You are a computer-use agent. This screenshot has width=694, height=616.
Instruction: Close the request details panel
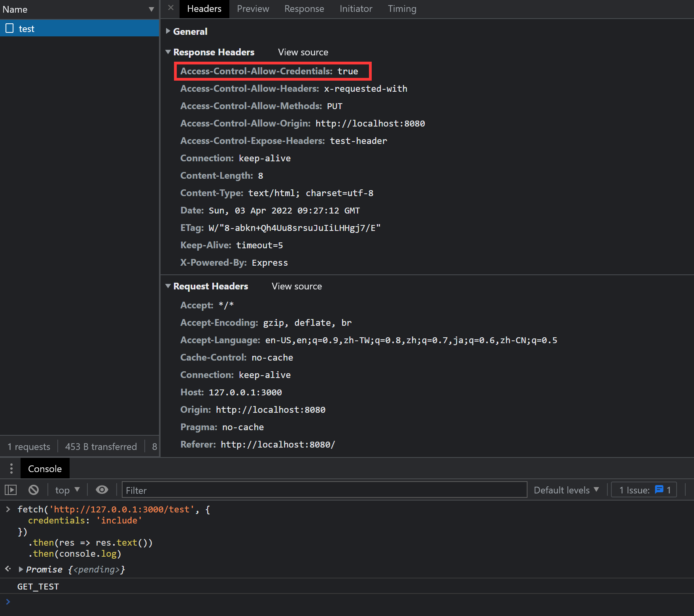[x=171, y=8]
